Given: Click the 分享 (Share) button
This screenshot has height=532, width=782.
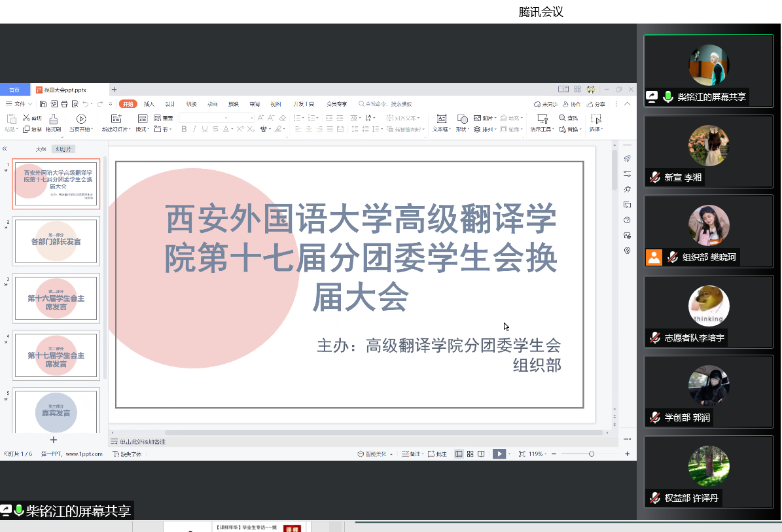Looking at the screenshot, I should point(596,104).
